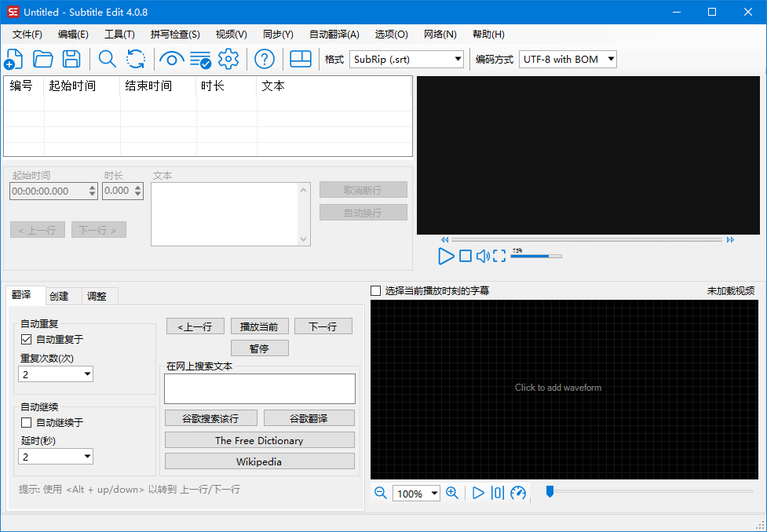This screenshot has height=532, width=767.
Task: Check 选择当前播放时刻的字幕 checkbox
Action: tap(376, 291)
